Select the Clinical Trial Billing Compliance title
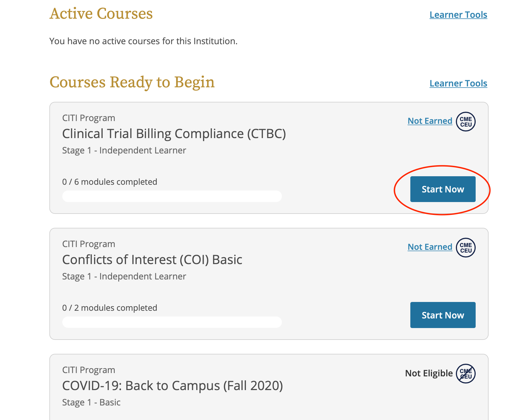The height and width of the screenshot is (420, 516). (x=174, y=134)
